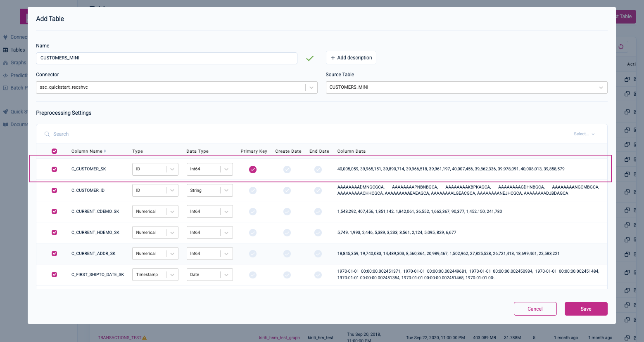Set Primary Key for C_CURRENT_CDEMO_SK row
Image resolution: width=644 pixels, height=342 pixels.
click(253, 211)
